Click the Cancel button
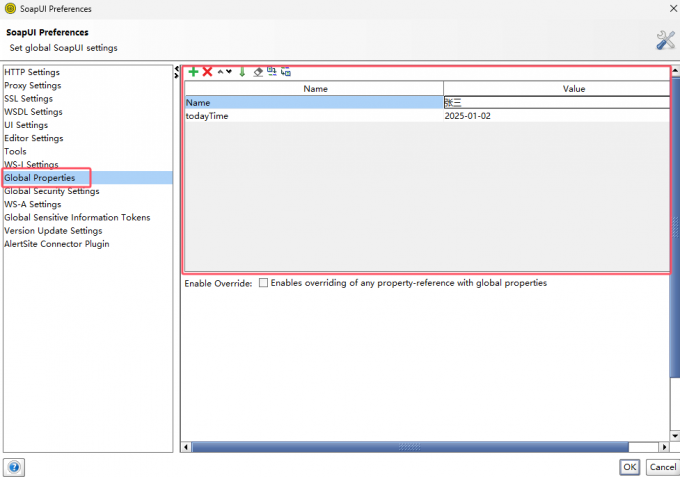The width and height of the screenshot is (680, 477). click(x=662, y=467)
